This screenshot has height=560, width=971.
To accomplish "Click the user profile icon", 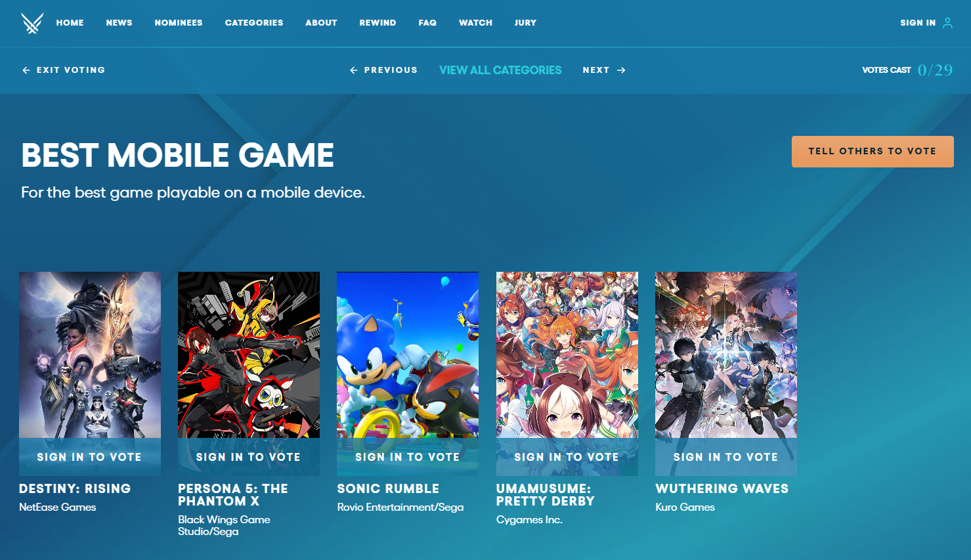I will coord(947,23).
